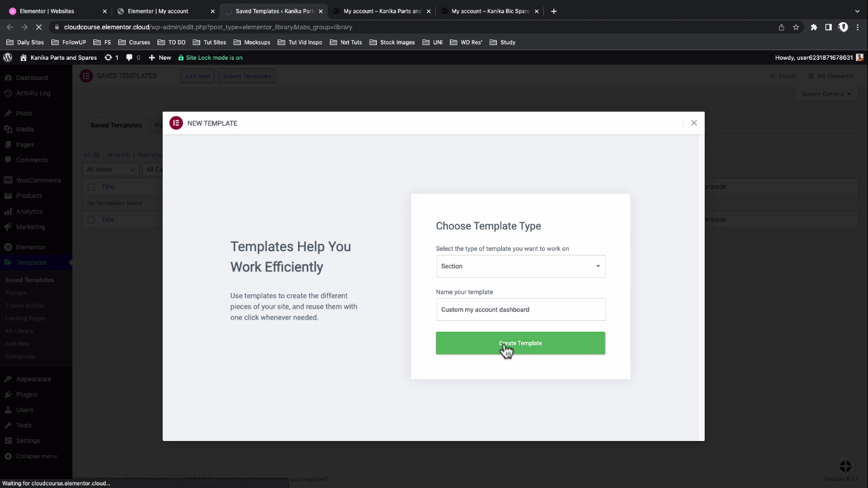The image size is (868, 488).
Task: Open Pages in the sidebar
Action: point(25,144)
